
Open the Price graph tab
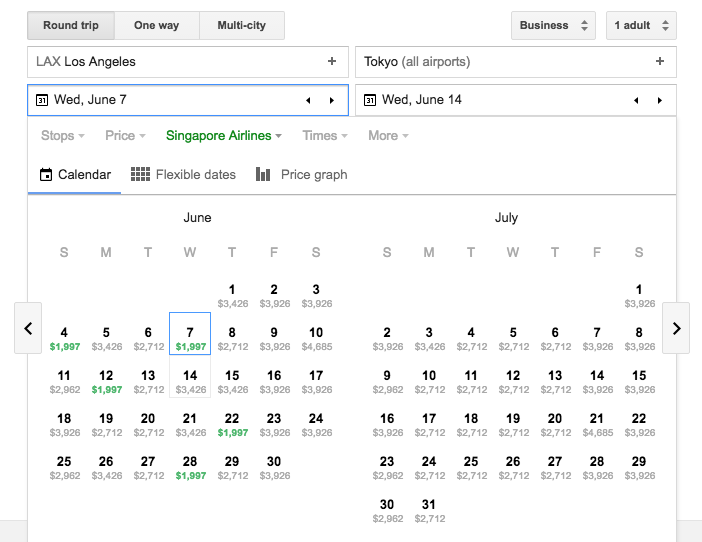302,174
